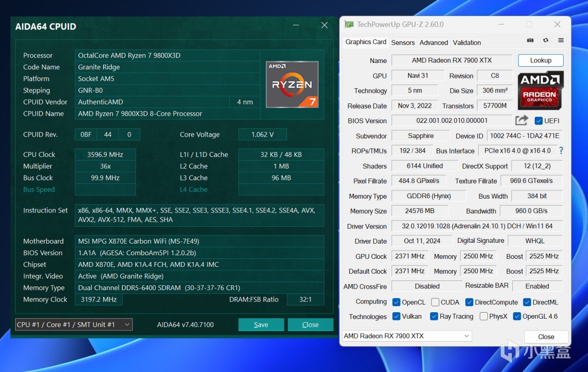
Task: Click the Chipset AMD X870E value
Action: click(199, 264)
